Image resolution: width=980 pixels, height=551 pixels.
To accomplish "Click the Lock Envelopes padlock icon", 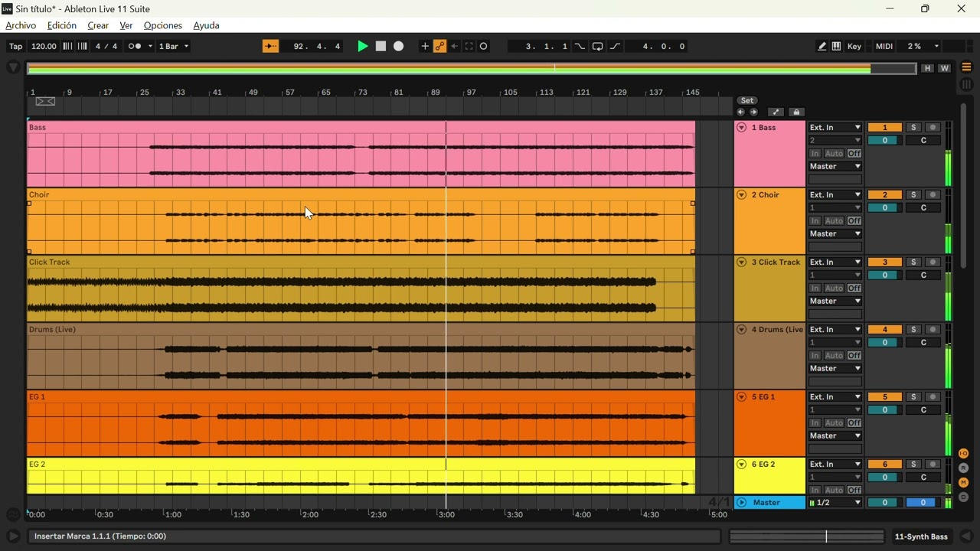I will click(x=796, y=112).
